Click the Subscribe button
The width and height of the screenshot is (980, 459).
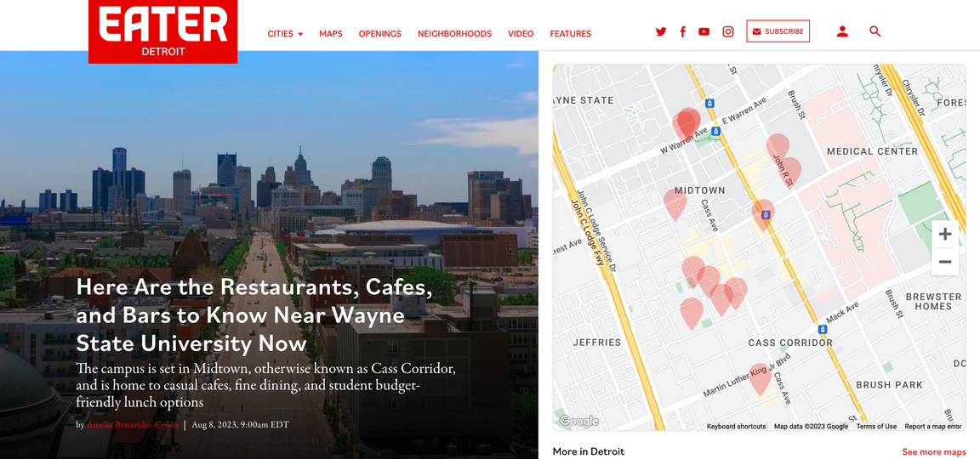[x=778, y=31]
